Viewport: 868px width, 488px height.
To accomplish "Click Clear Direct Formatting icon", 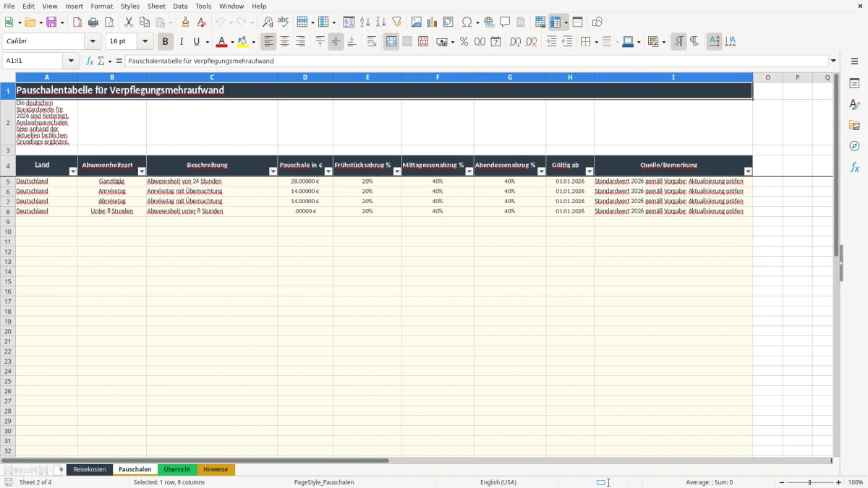I will 202,22.
